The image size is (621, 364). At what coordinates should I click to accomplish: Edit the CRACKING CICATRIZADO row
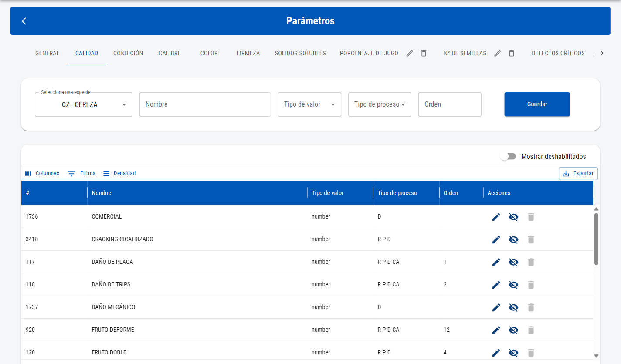tap(496, 239)
